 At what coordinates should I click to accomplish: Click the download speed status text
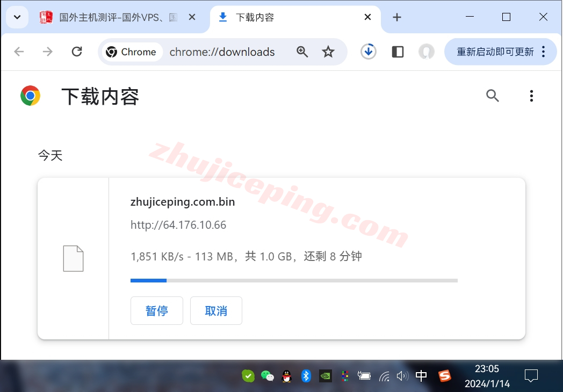click(x=246, y=256)
